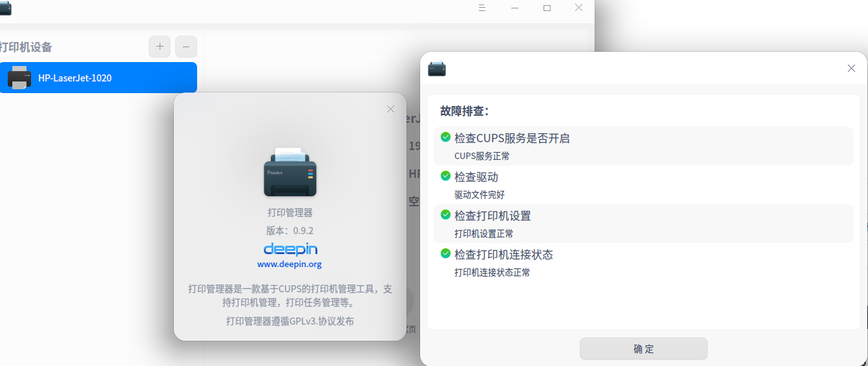Click the green check beside 检查CUPS服务是否开启

(445, 137)
